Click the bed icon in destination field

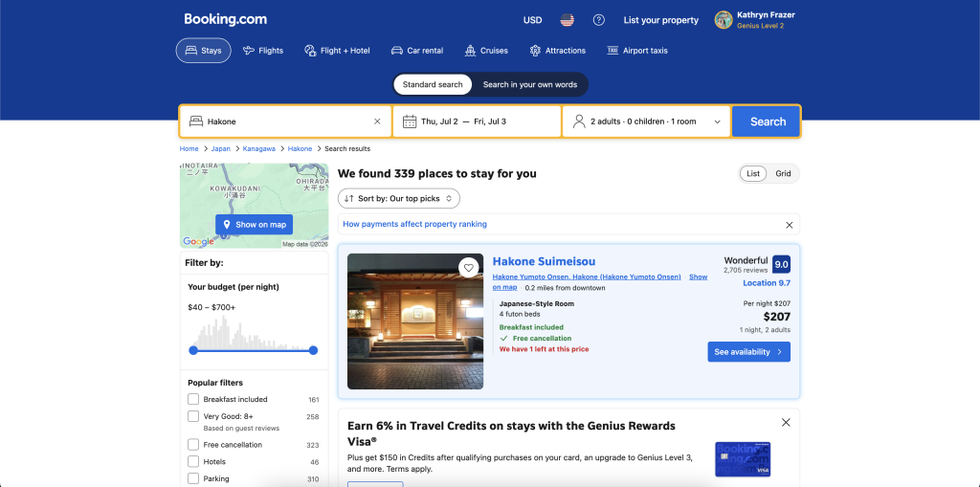point(196,122)
